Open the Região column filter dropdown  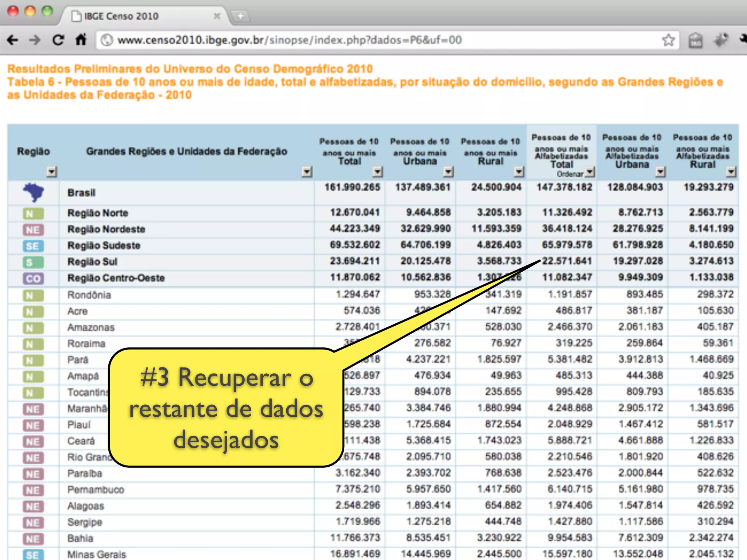pos(52,172)
